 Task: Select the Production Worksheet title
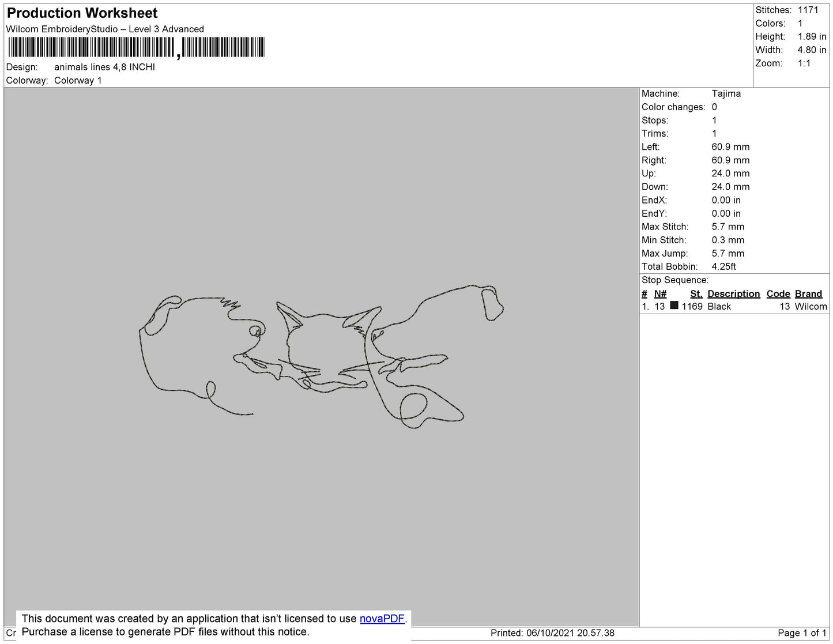(82, 13)
